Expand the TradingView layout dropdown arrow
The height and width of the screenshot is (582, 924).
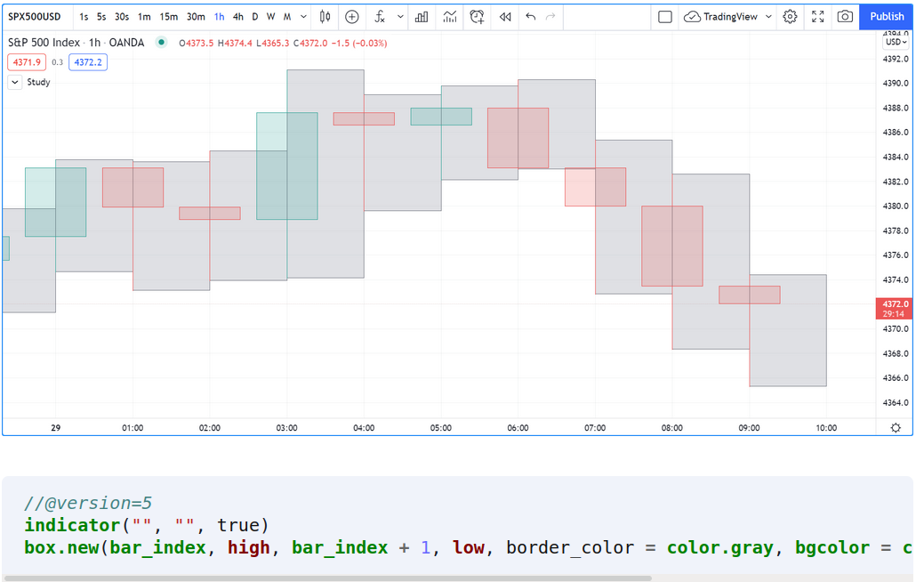point(768,17)
